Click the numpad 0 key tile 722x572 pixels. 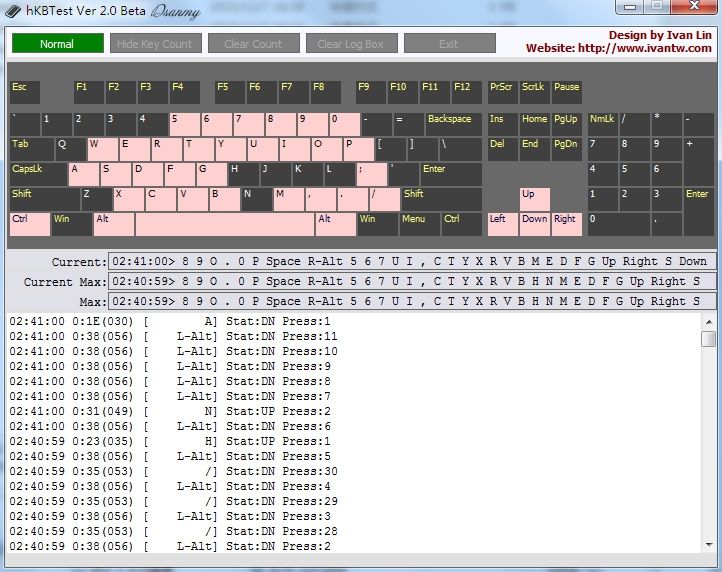pyautogui.click(x=619, y=224)
